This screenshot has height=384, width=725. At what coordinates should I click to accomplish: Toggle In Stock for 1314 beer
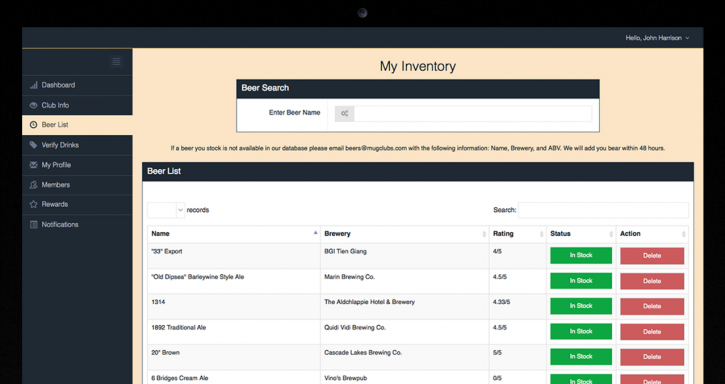click(x=581, y=306)
